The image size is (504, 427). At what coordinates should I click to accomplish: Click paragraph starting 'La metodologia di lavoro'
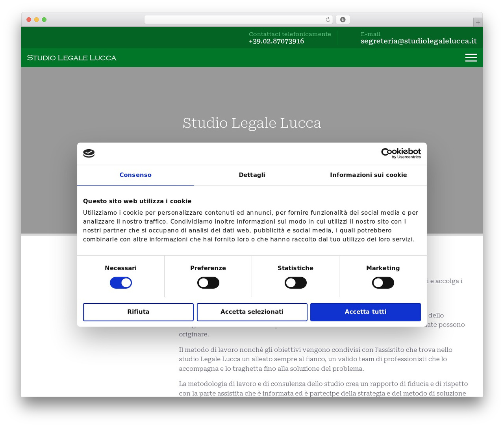(x=323, y=388)
